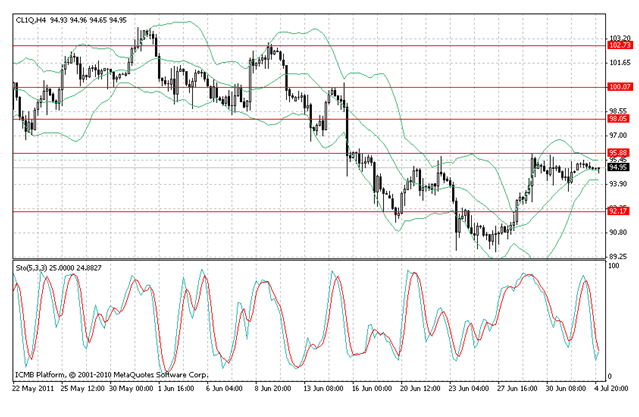Select the 102.73 red resistance price label

click(620, 45)
